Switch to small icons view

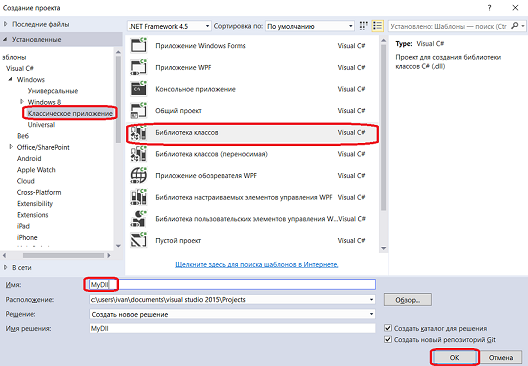363,26
